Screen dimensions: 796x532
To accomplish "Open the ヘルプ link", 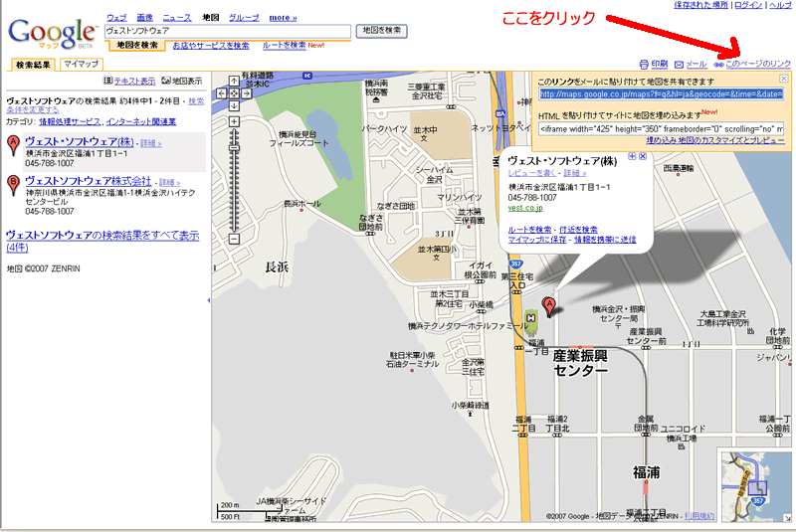I will tap(780, 5).
